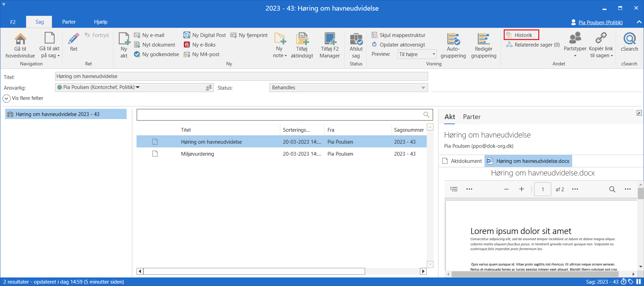Open Preview position dropdown 'Til højre'
Image resolution: width=644 pixels, height=286 pixels.
pos(417,54)
